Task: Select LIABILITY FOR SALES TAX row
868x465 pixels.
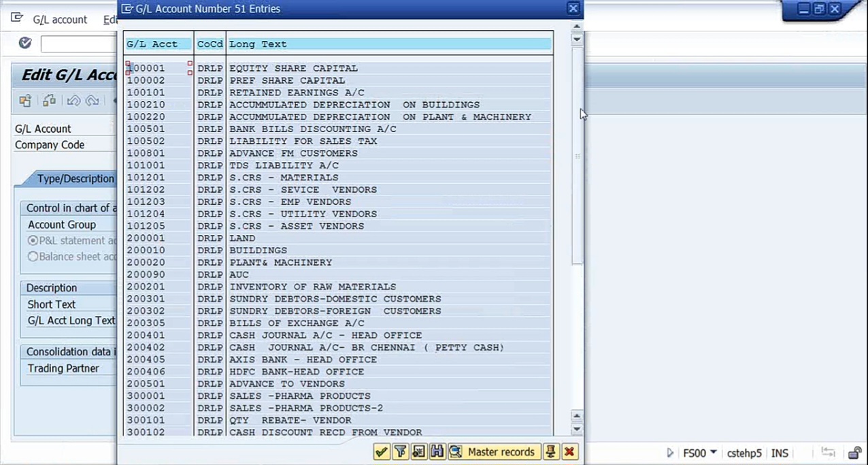Action: pos(338,141)
